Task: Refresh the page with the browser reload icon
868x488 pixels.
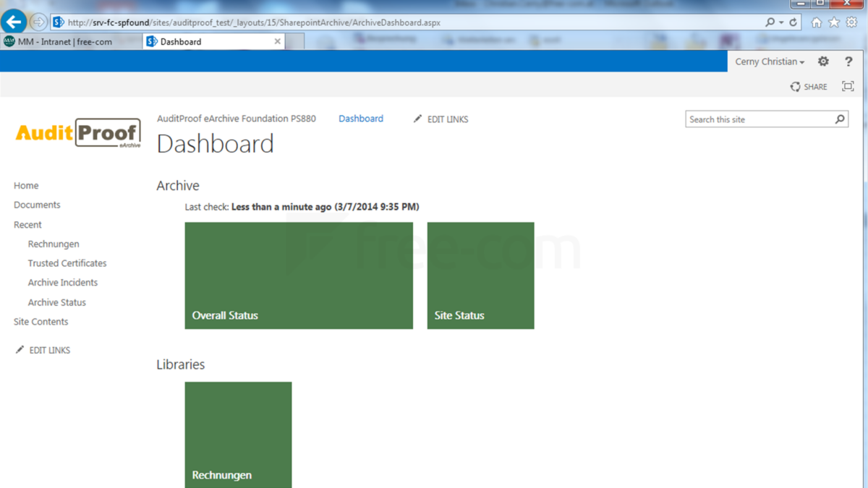Action: point(794,22)
